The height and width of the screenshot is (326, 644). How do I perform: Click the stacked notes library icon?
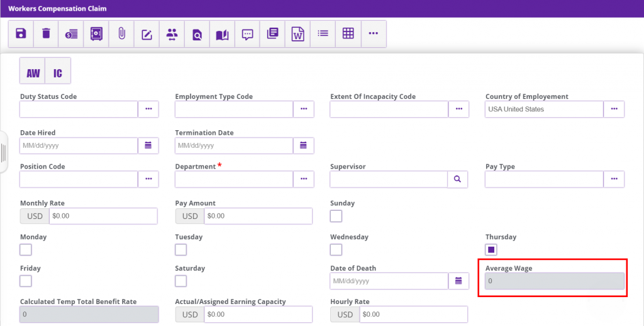click(x=273, y=34)
